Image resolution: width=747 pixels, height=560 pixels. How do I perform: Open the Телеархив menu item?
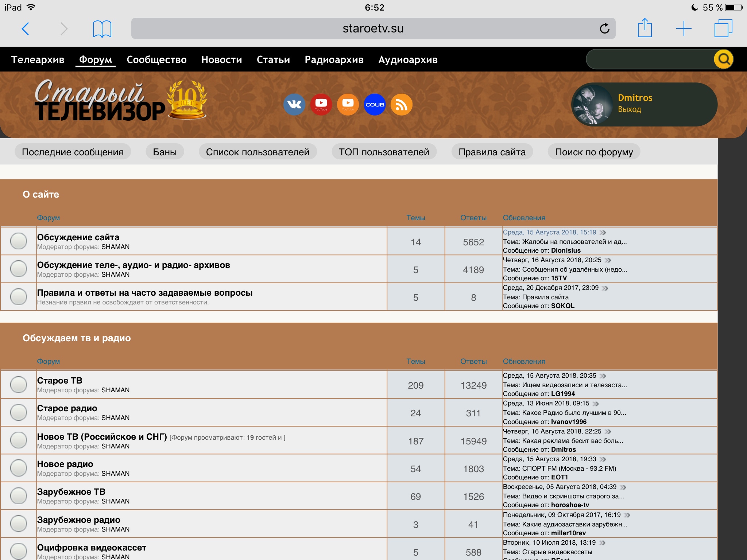pos(38,59)
